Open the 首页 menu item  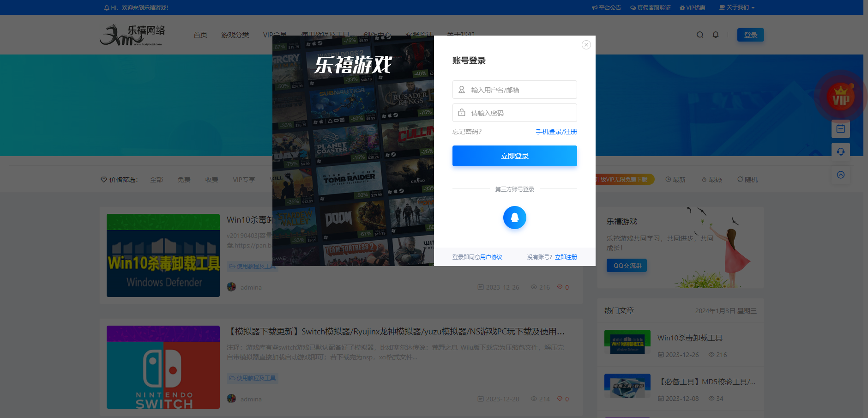(x=200, y=35)
